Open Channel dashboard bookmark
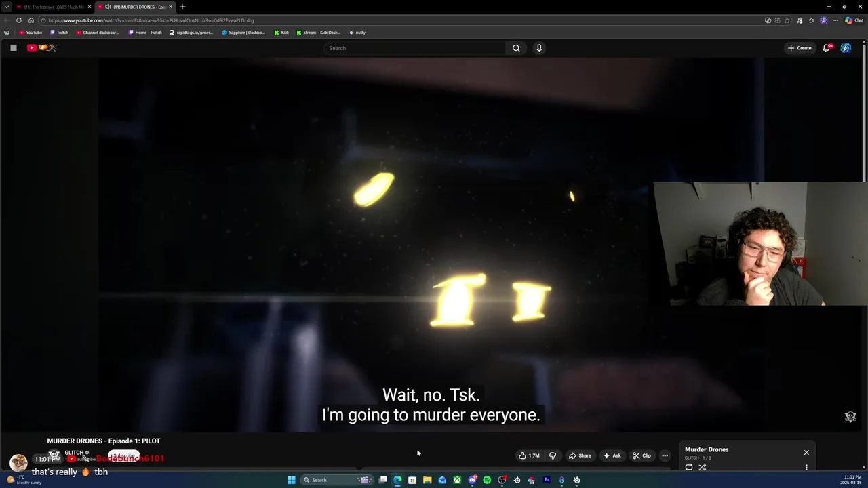 point(97,33)
